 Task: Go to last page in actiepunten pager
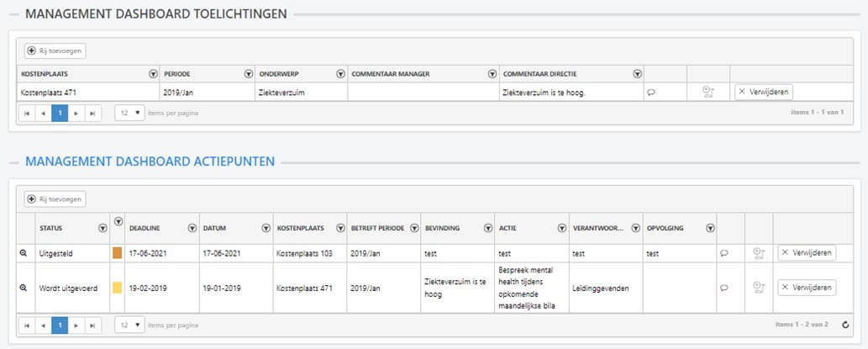coord(93,324)
